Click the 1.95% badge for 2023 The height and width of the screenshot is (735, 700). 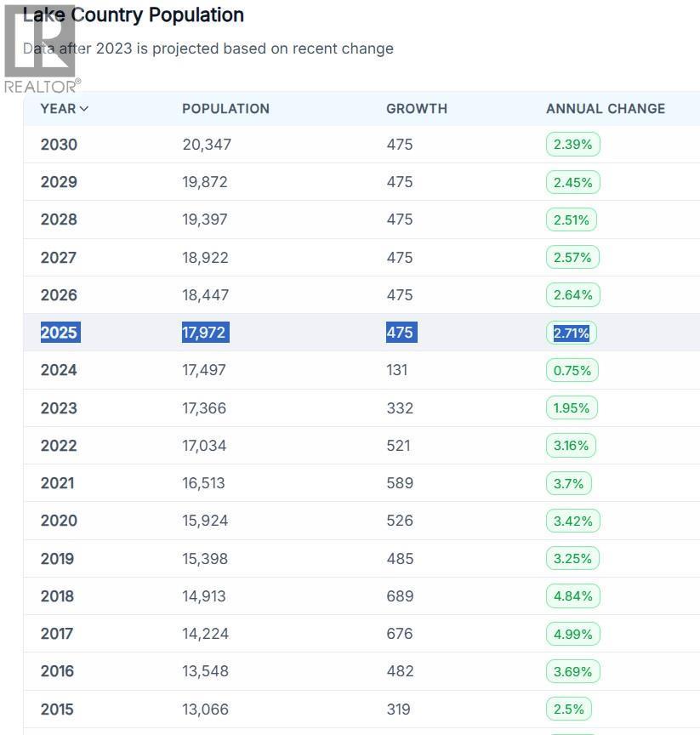[572, 408]
